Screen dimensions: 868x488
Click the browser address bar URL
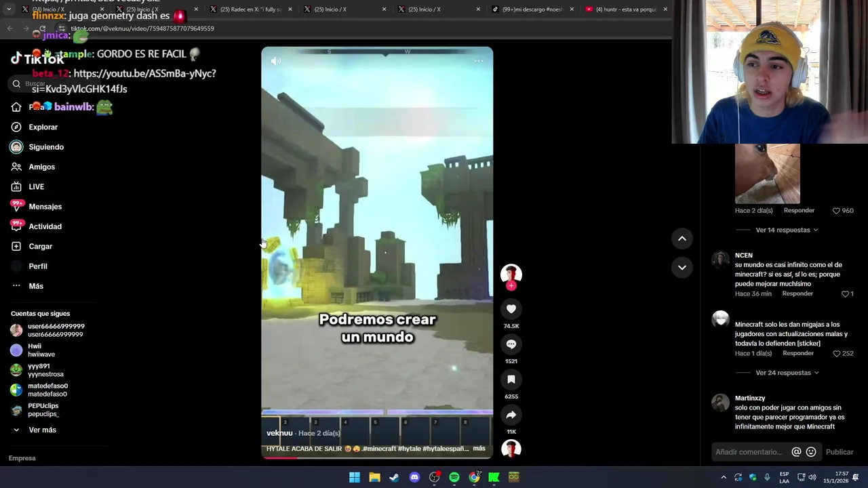tap(142, 28)
